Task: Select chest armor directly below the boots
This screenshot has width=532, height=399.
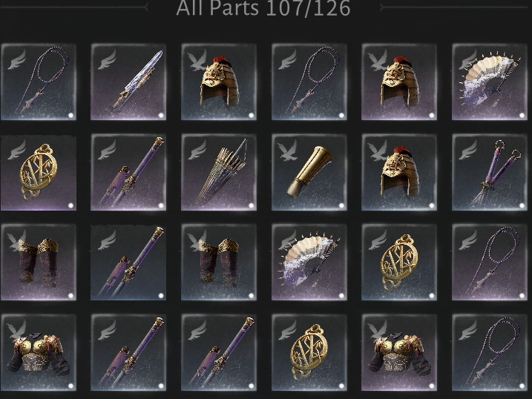Action: (39, 352)
